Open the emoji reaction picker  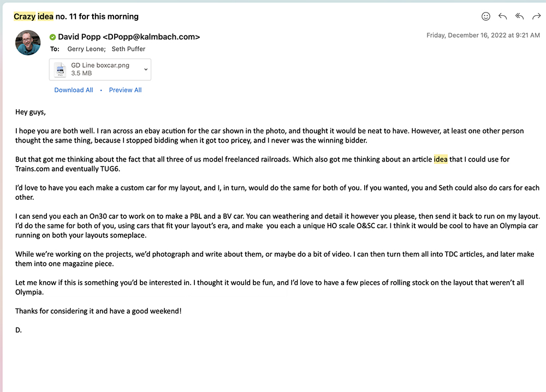click(x=486, y=16)
